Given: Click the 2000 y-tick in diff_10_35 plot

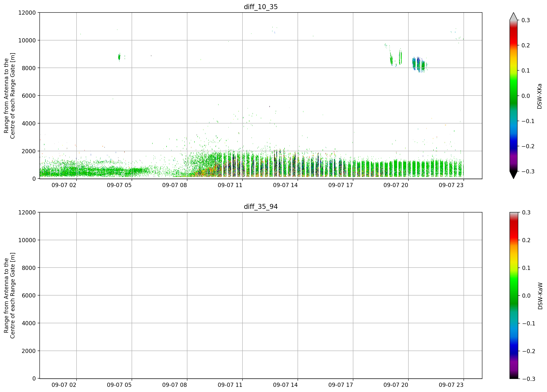Looking at the screenshot, I should click(x=29, y=151).
